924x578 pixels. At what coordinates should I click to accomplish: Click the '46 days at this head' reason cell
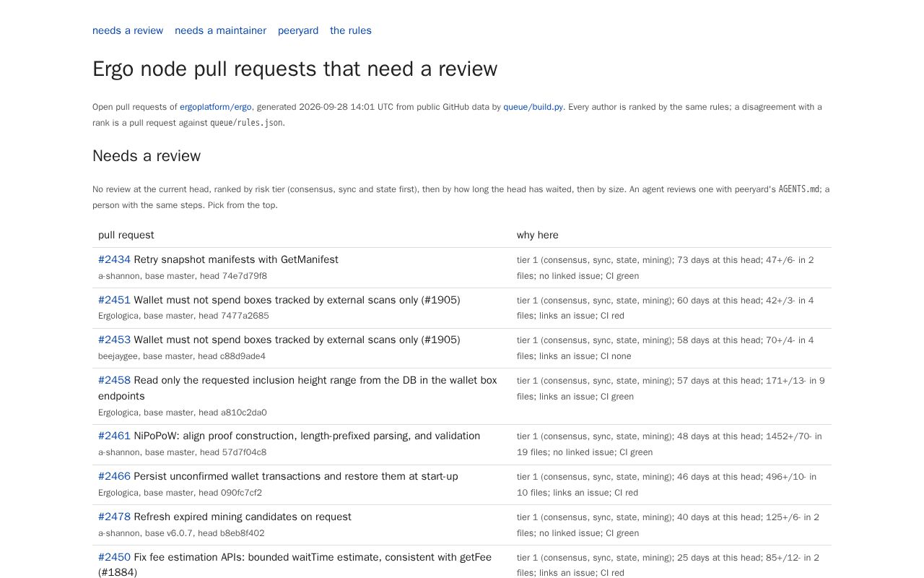671,485
